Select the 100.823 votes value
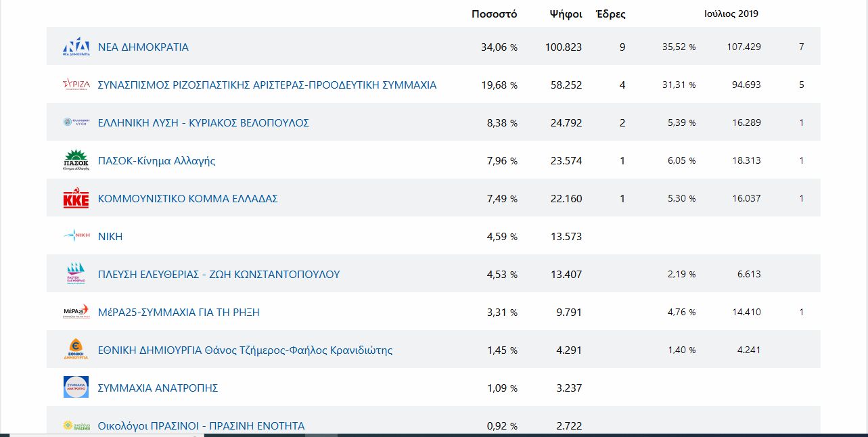 click(564, 47)
